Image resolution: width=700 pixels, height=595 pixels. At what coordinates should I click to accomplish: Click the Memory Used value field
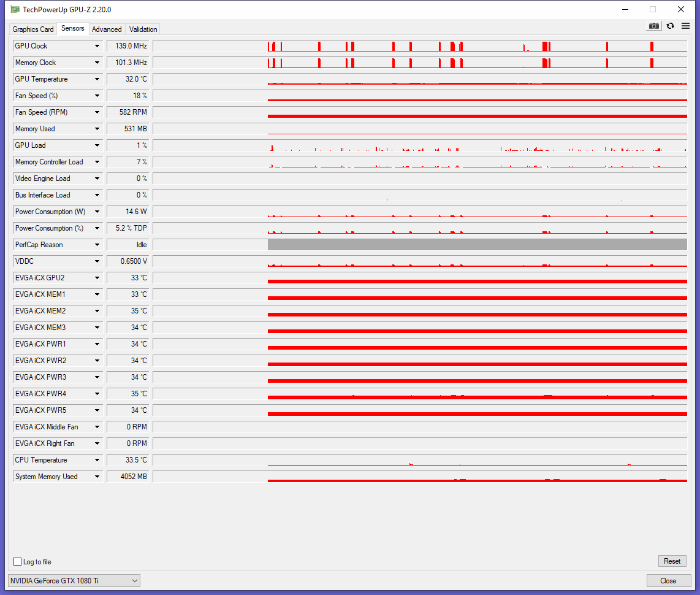coord(128,129)
